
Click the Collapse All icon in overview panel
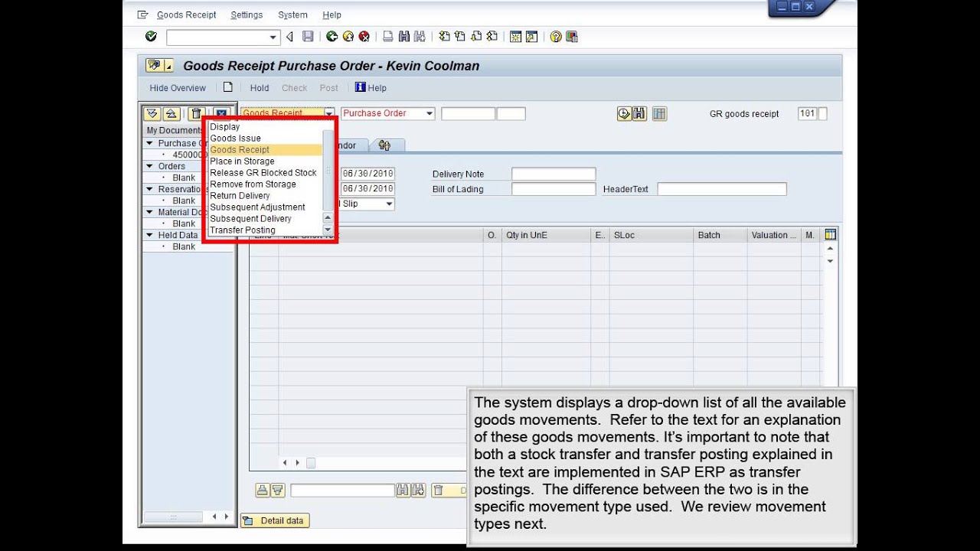[x=171, y=113]
